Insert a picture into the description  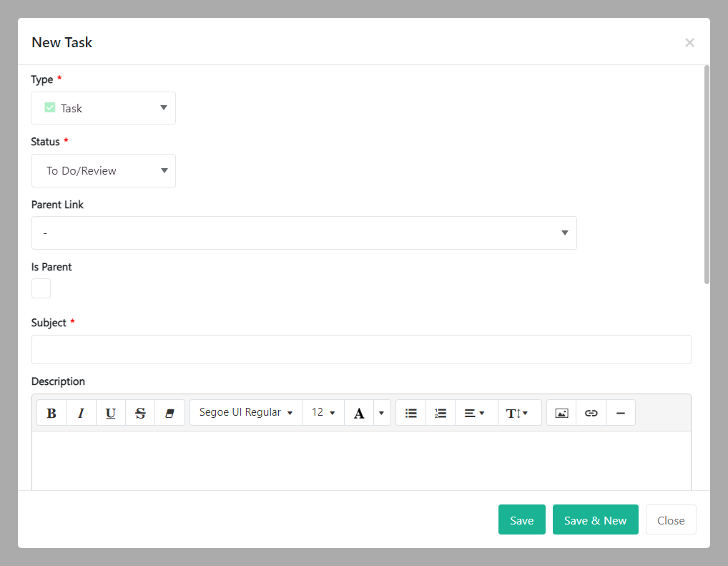point(561,413)
